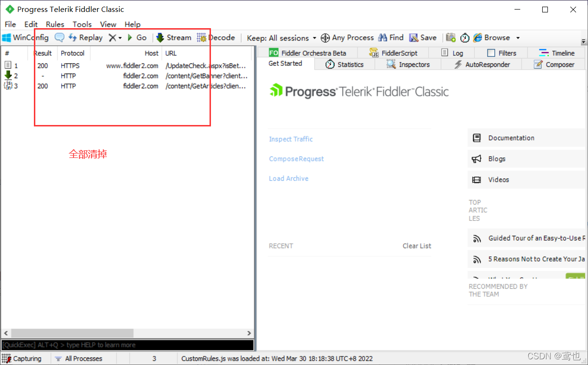This screenshot has height=365, width=588.
Task: Open the Filters tab
Action: click(x=502, y=53)
